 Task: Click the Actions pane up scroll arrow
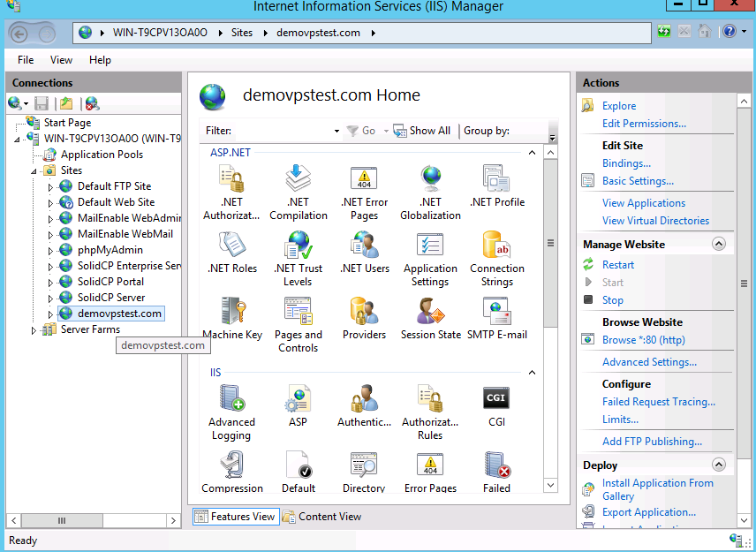[744, 102]
